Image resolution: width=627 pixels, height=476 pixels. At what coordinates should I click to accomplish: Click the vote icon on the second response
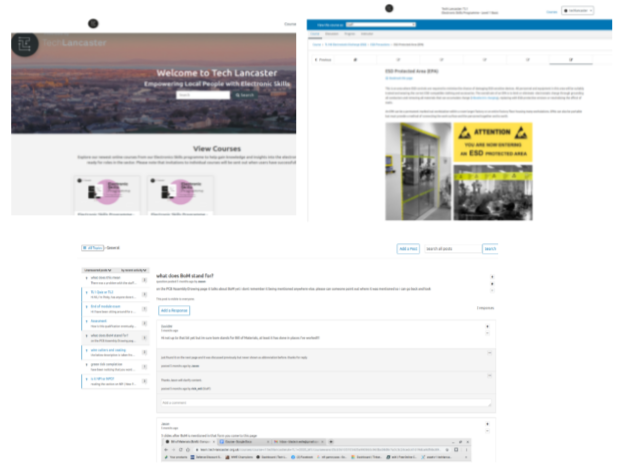pyautogui.click(x=487, y=424)
